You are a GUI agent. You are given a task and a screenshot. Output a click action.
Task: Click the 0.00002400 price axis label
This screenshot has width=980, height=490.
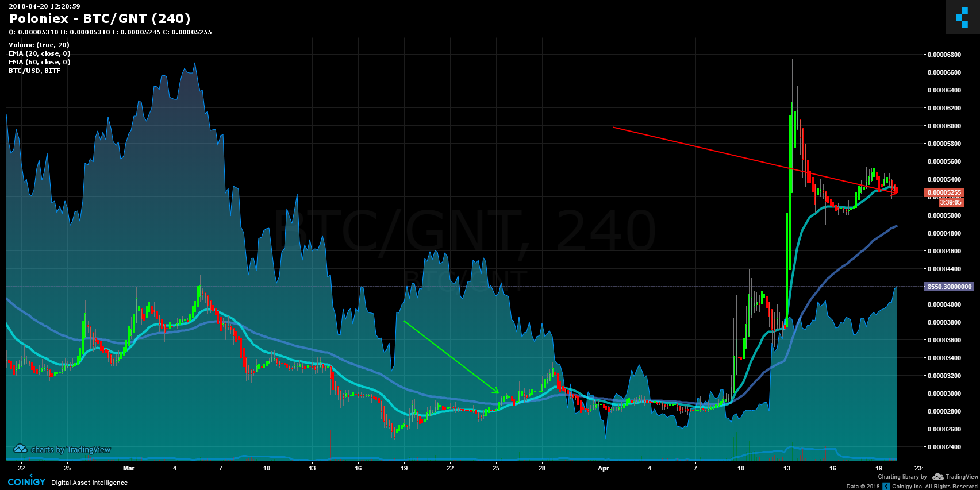(x=944, y=447)
